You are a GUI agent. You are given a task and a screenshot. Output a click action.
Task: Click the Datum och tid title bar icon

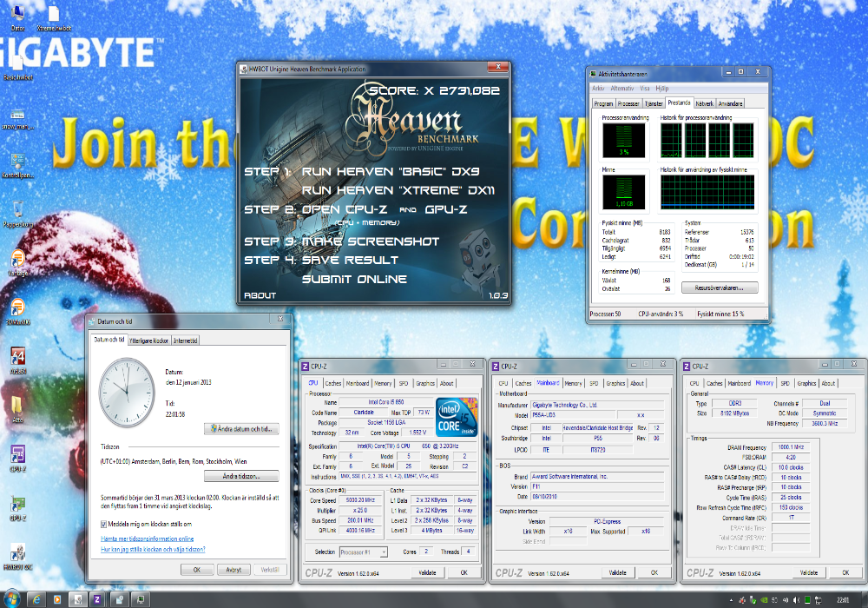coord(92,321)
